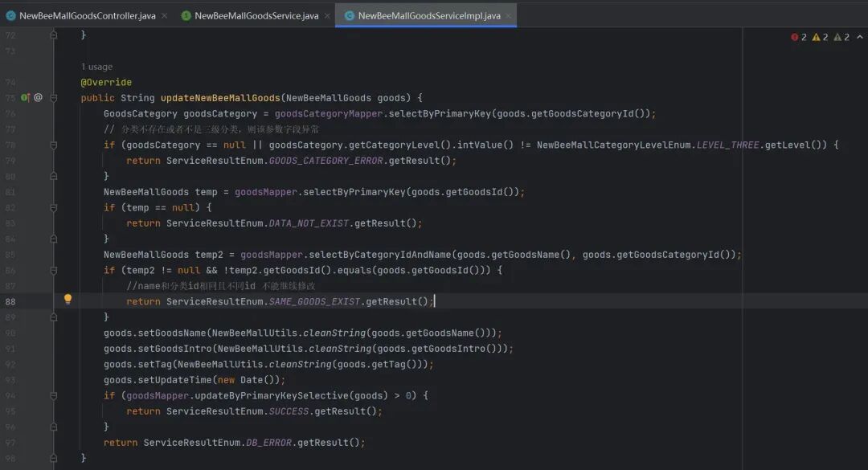Click GOODS_CATEGORY_ERROR constant
Image resolution: width=868 pixels, height=470 pixels.
(325, 161)
